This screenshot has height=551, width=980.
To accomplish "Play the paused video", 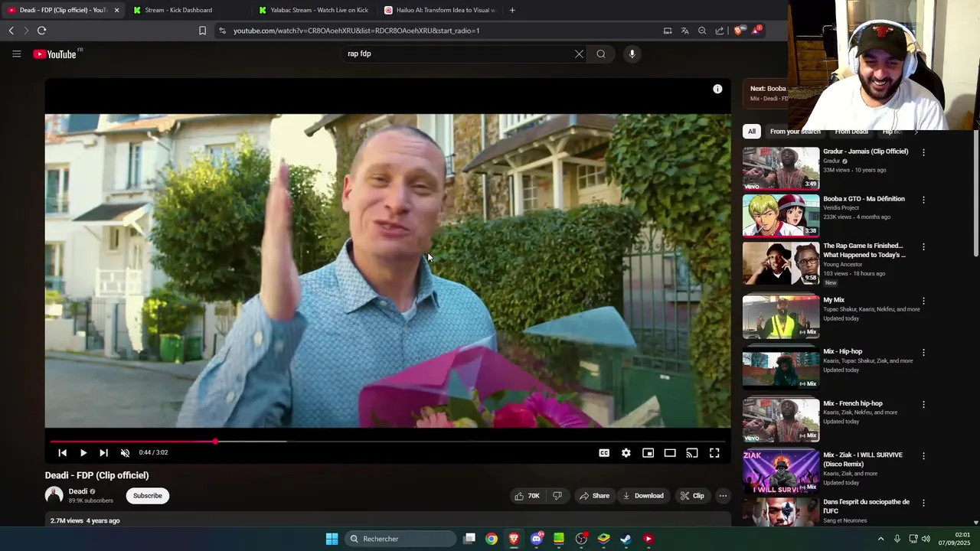I will [83, 453].
